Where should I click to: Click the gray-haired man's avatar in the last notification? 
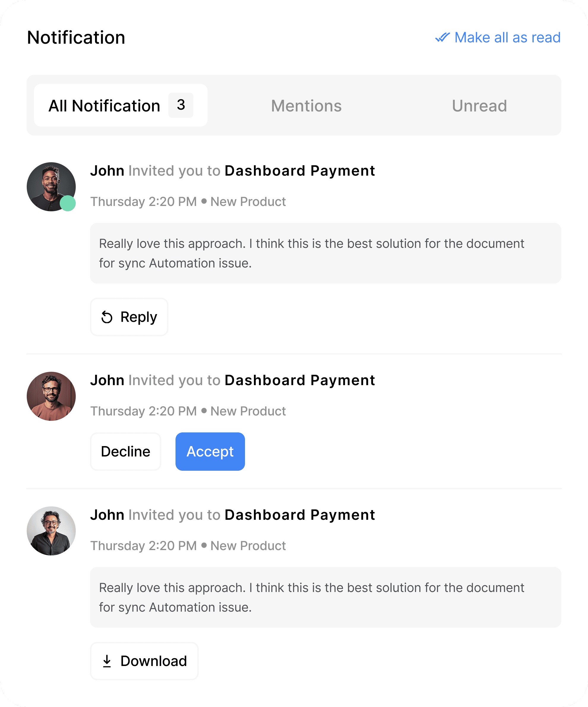(51, 531)
